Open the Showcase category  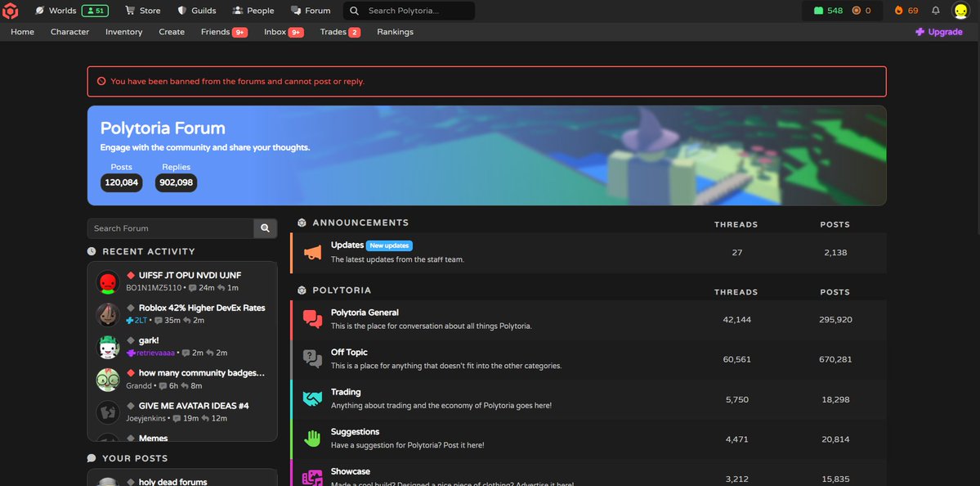350,471
